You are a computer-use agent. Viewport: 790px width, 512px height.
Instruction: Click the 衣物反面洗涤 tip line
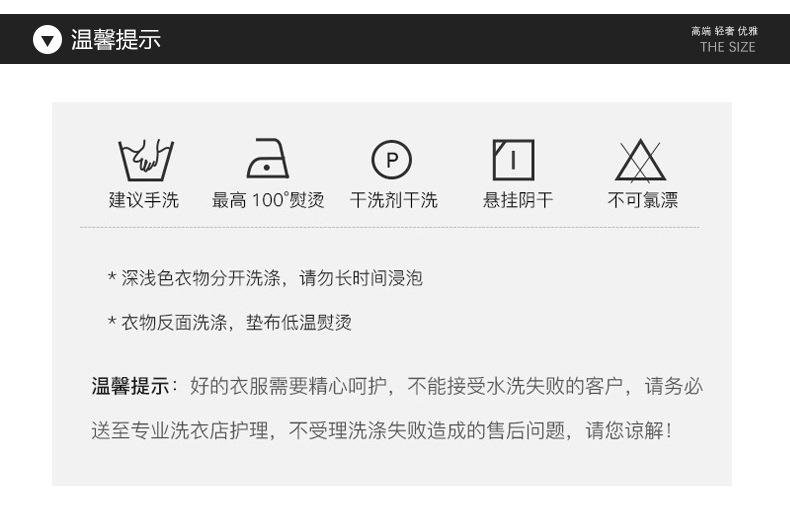point(229,323)
